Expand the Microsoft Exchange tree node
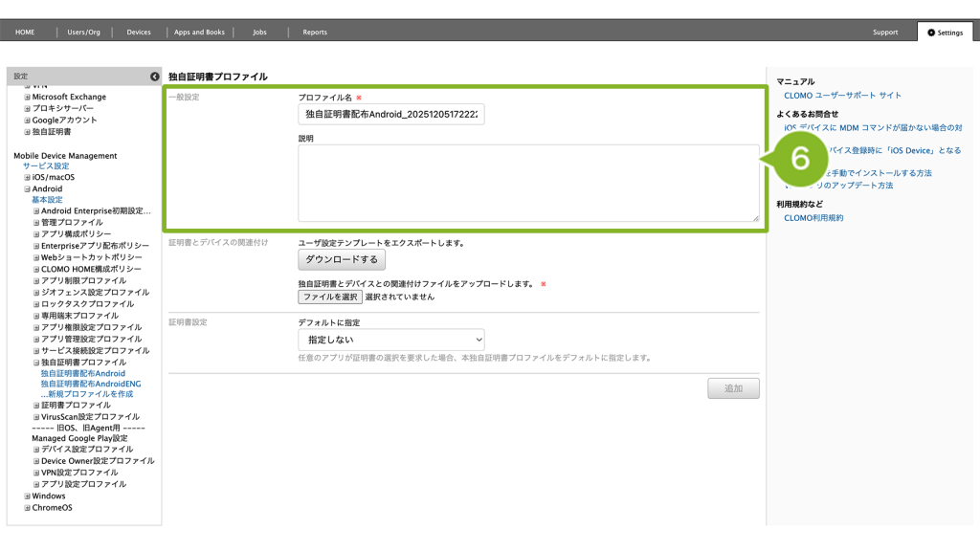This screenshot has width=980, height=551. click(27, 97)
